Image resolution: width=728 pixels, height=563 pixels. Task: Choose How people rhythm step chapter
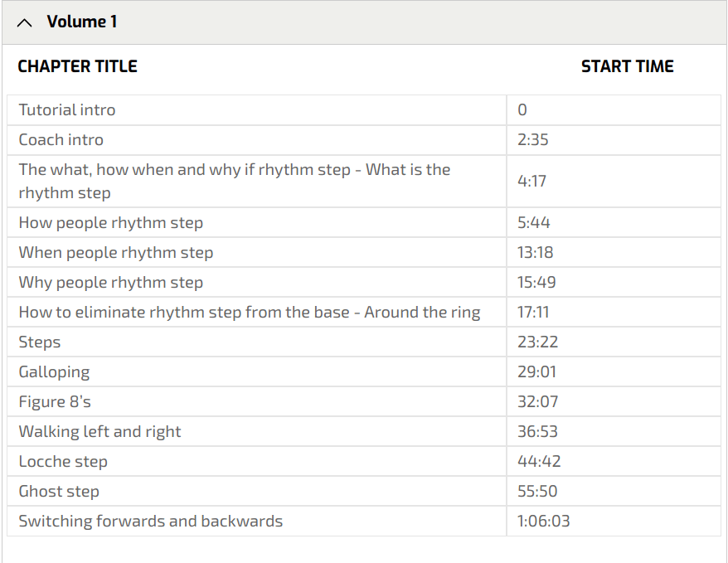pos(110,223)
